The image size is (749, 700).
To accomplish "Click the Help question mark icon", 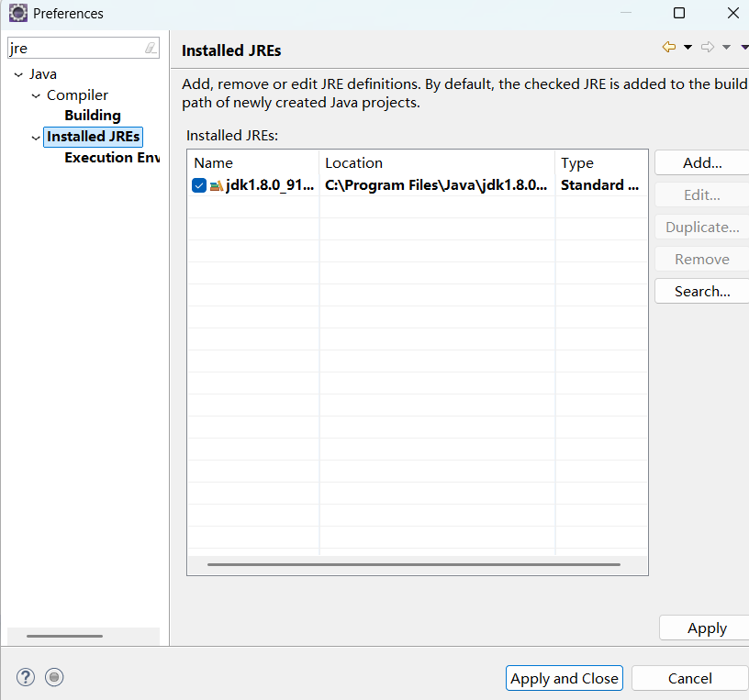I will pyautogui.click(x=25, y=677).
